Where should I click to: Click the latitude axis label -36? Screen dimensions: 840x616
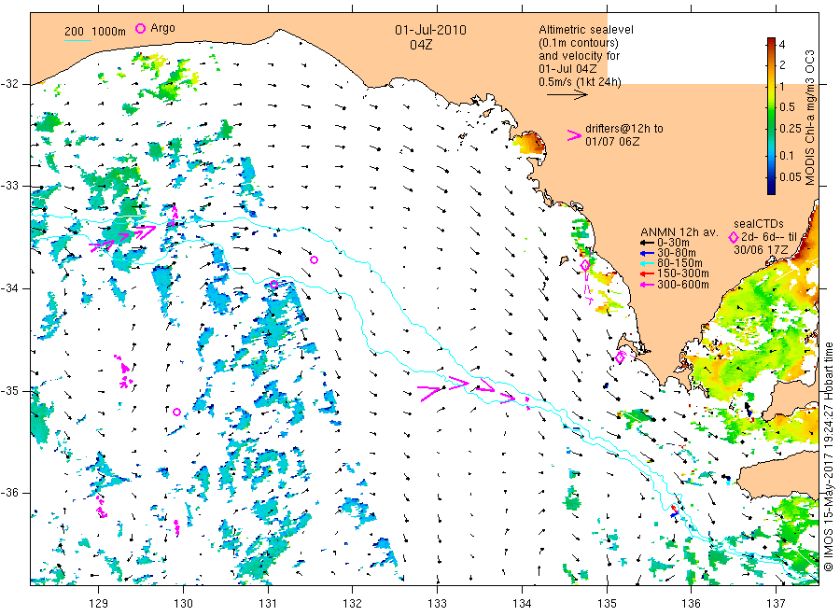(x=10, y=493)
